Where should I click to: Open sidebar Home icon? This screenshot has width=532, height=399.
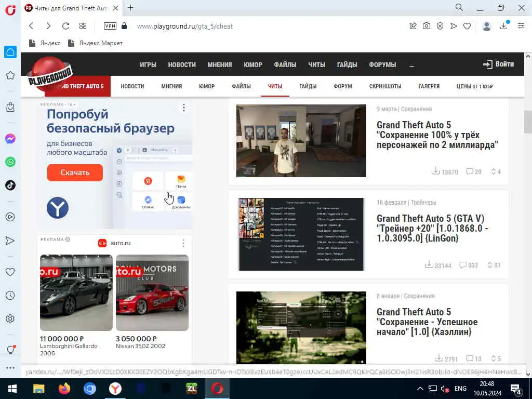coord(10,52)
